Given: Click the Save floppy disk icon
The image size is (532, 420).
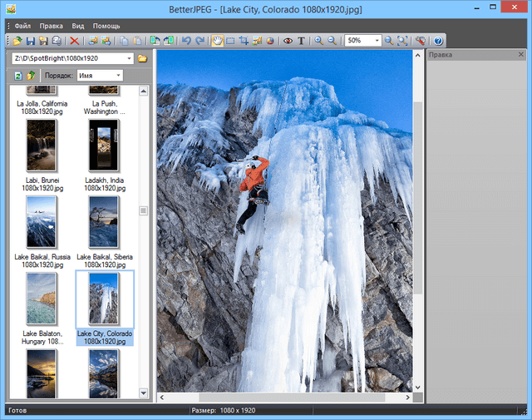Looking at the screenshot, I should 31,40.
